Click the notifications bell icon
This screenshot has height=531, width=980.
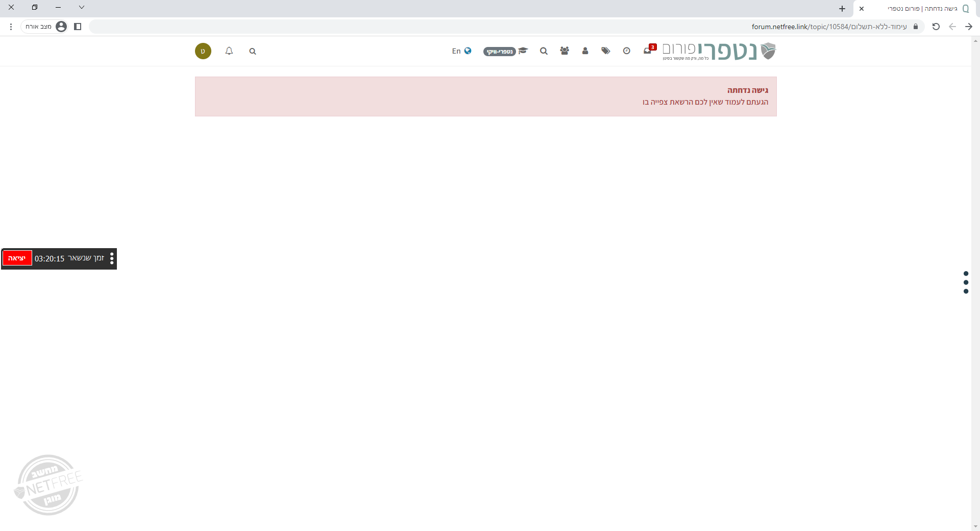[x=229, y=51]
